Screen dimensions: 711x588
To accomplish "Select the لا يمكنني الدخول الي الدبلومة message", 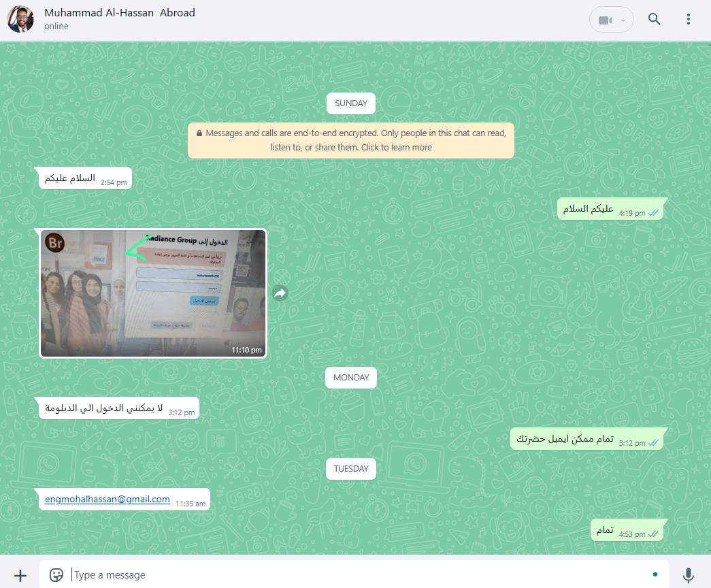I will coord(119,408).
